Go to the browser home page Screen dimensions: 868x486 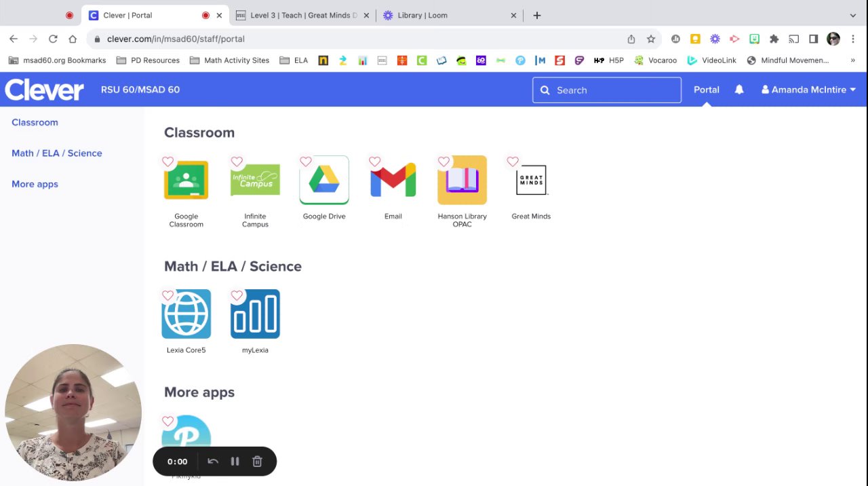(73, 39)
